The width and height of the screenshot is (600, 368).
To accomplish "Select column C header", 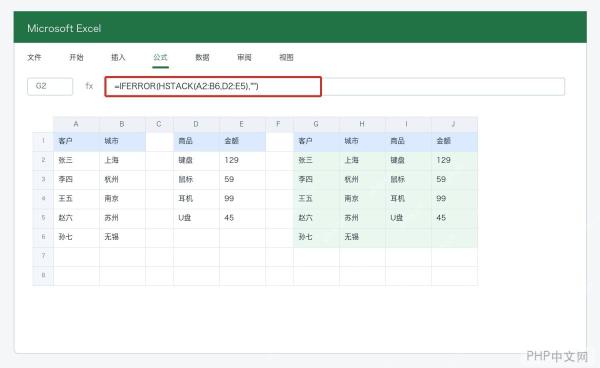I will (x=159, y=124).
